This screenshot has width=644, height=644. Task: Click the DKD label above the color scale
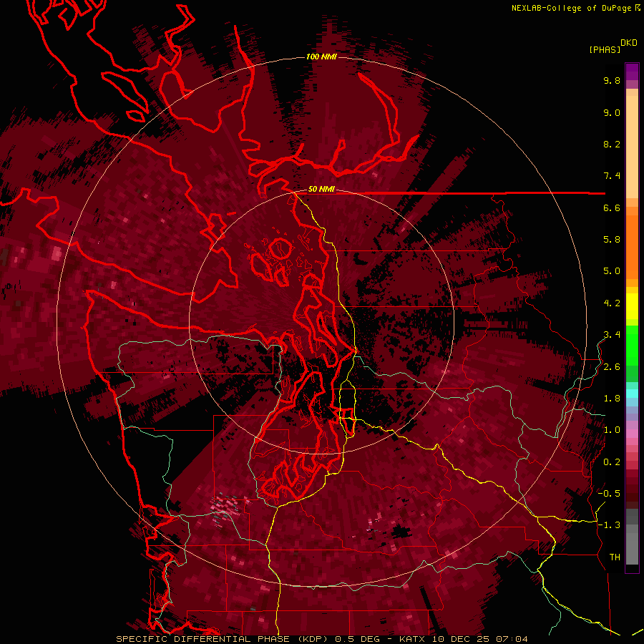(x=629, y=43)
